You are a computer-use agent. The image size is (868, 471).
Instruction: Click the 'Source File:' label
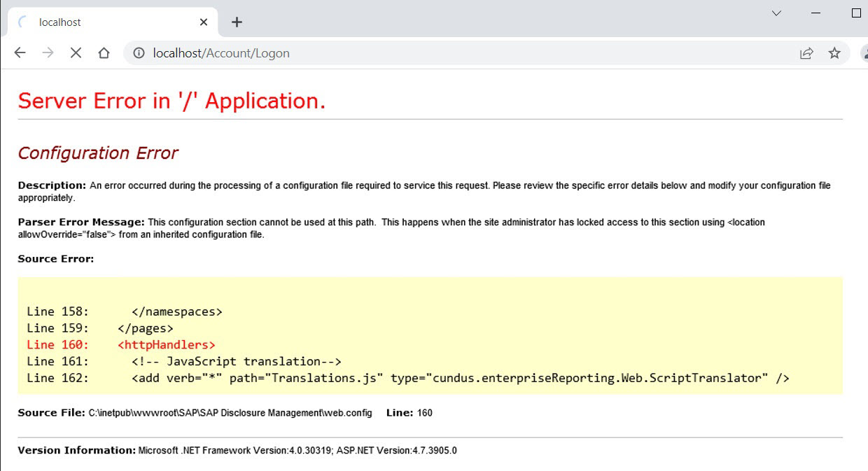click(x=51, y=413)
